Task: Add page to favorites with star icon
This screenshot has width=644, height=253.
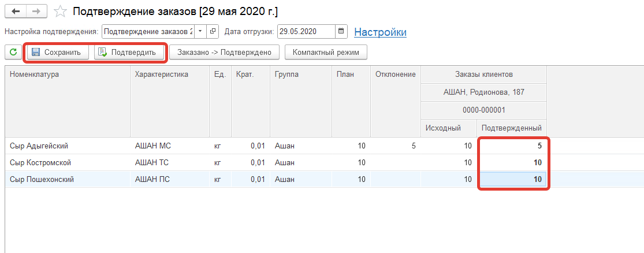Action: [x=59, y=12]
